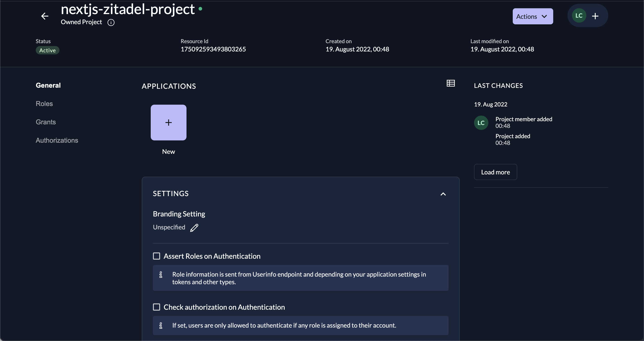Click the Owned Project info icon

[x=111, y=23]
